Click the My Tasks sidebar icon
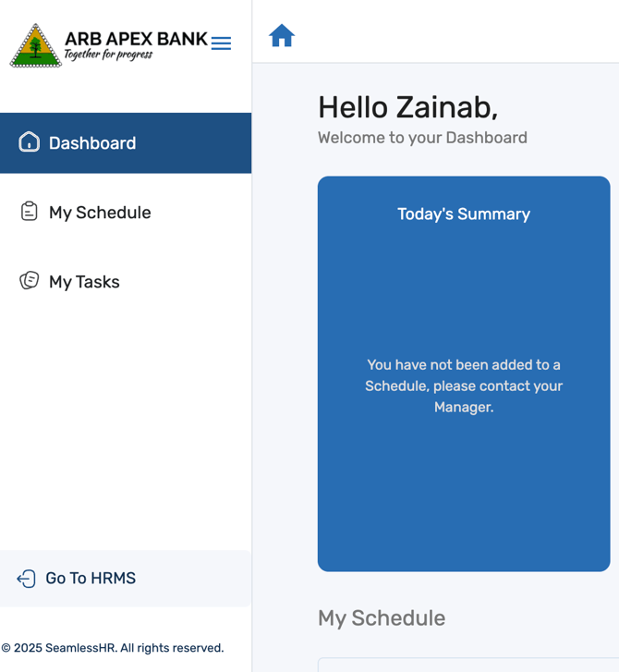Image resolution: width=619 pixels, height=672 pixels. click(30, 281)
